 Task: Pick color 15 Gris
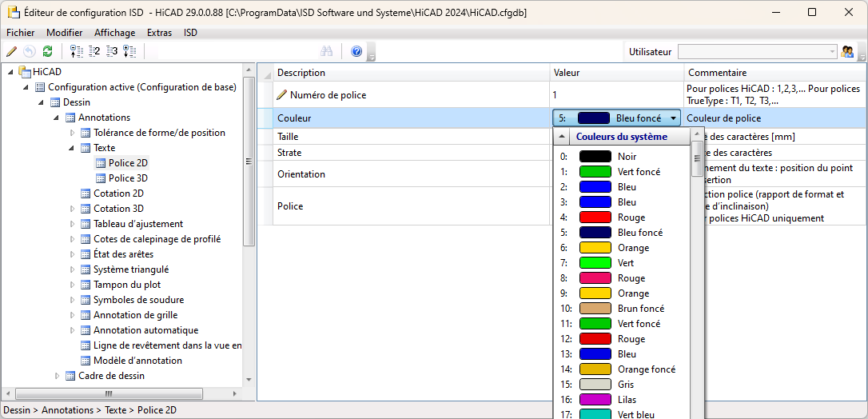pos(622,384)
